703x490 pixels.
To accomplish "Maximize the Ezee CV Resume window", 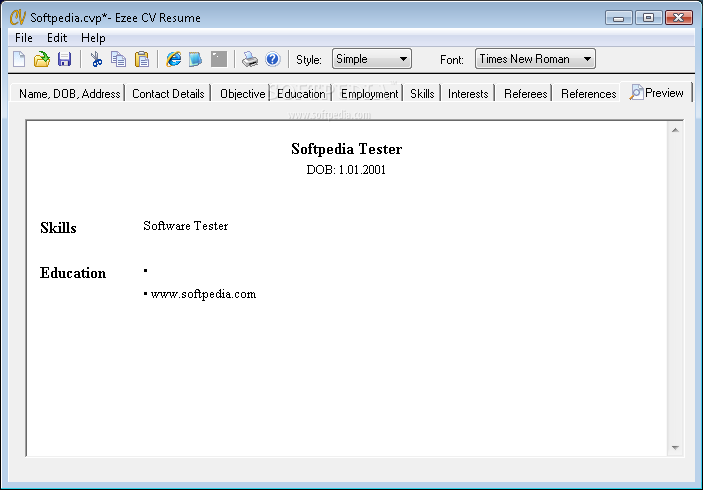I will coord(648,17).
